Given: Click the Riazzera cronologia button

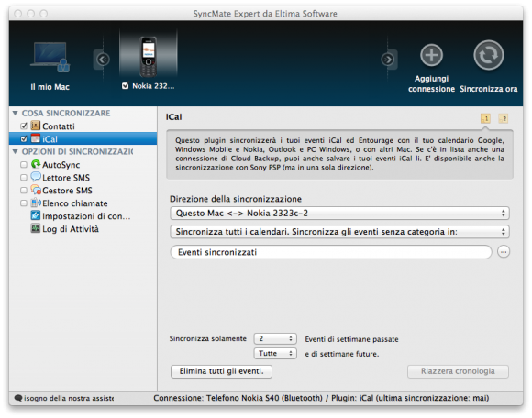Looking at the screenshot, I should pos(458,371).
